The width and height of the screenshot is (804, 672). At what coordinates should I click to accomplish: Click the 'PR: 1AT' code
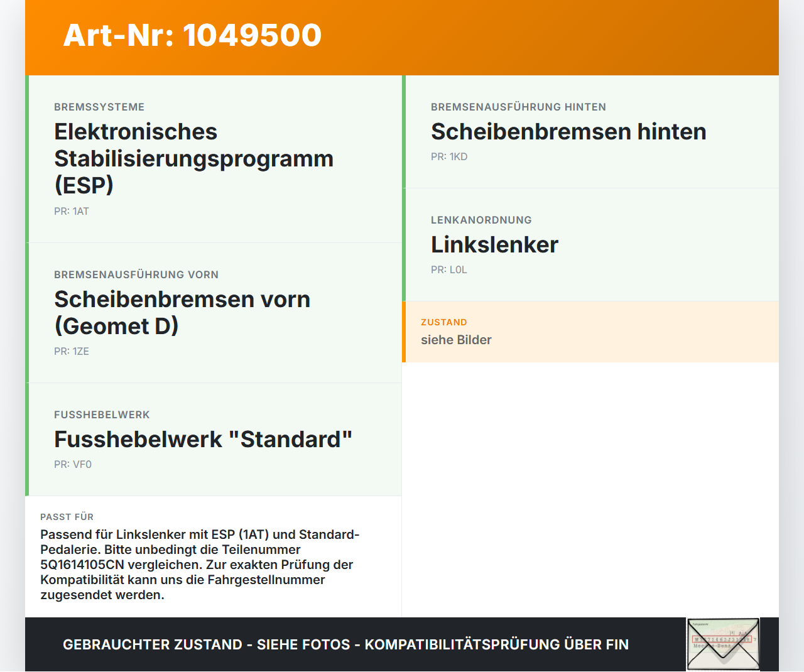(72, 211)
